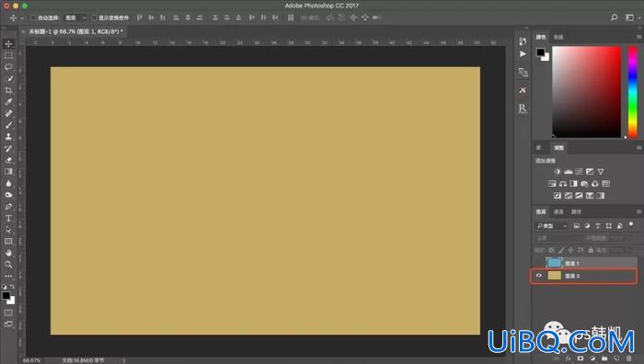644x364 pixels.
Task: Select the Lasso tool
Action: click(x=8, y=67)
